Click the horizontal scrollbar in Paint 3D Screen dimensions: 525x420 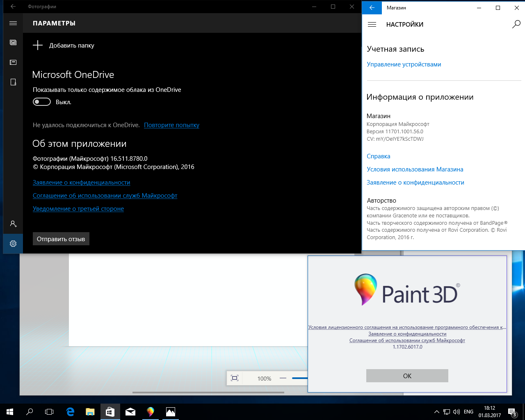[x=208, y=393]
